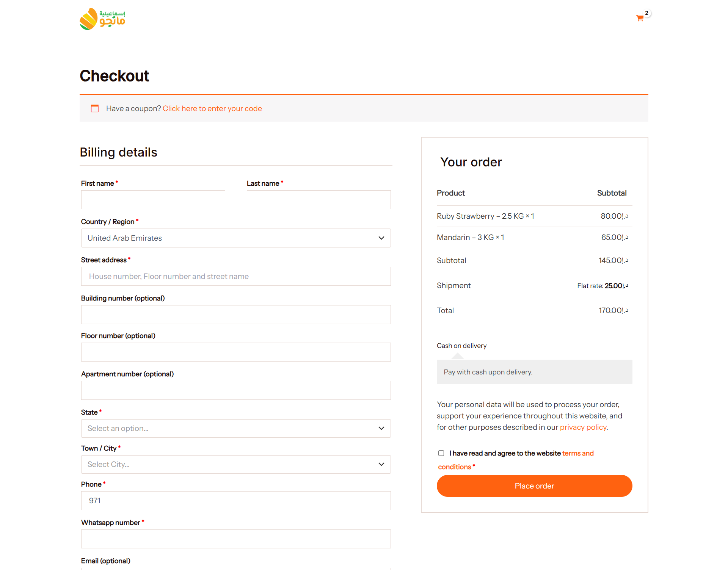Click the Apartment number field
This screenshot has height=570, width=728.
click(x=235, y=390)
